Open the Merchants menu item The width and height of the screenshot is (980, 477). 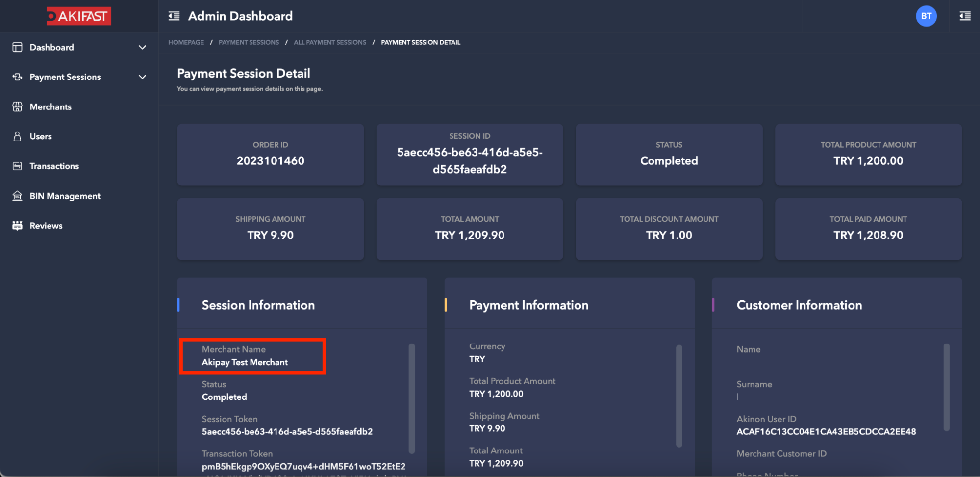(50, 107)
